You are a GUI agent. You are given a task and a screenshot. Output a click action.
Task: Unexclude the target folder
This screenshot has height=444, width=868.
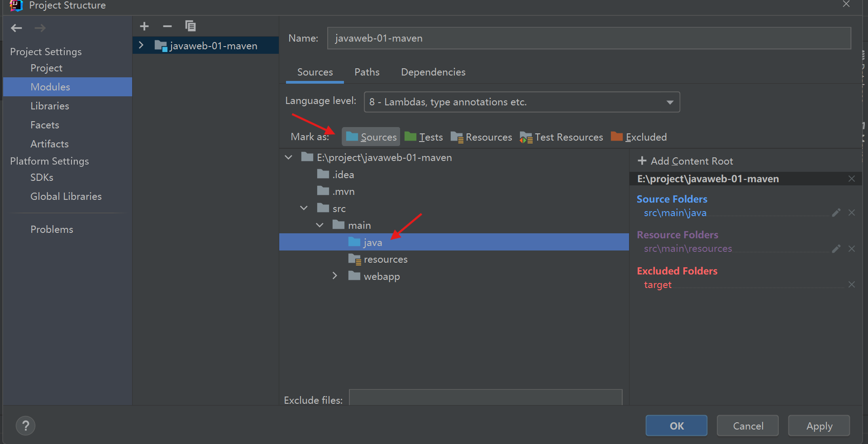[851, 284]
